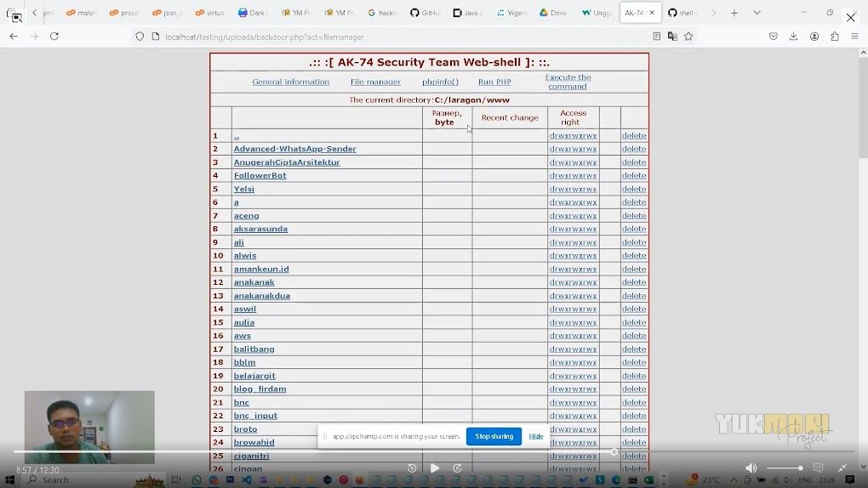Open the belajargit folder
The height and width of the screenshot is (488, 868).
pyautogui.click(x=254, y=376)
